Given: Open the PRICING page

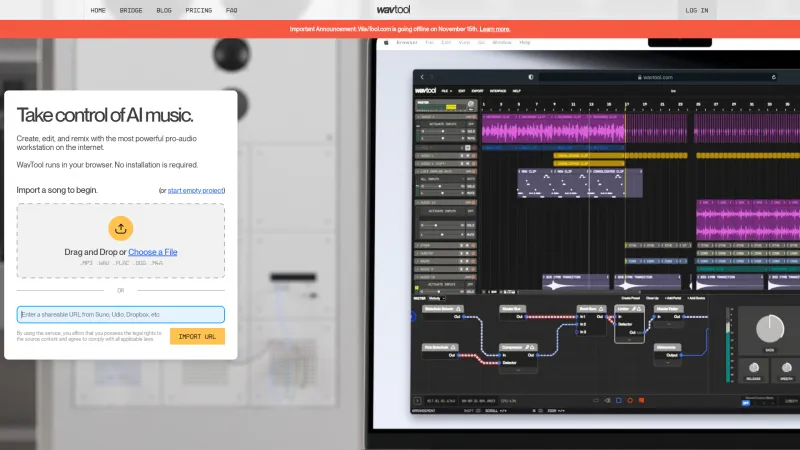Looking at the screenshot, I should click(198, 10).
